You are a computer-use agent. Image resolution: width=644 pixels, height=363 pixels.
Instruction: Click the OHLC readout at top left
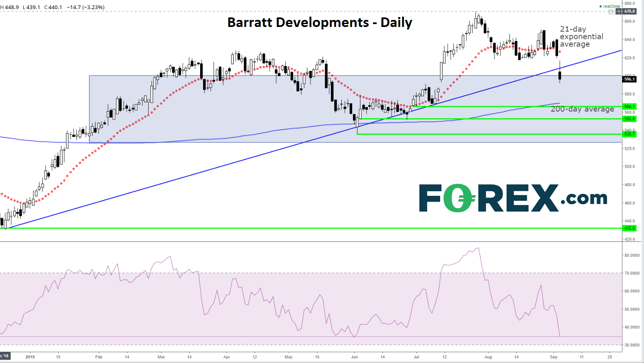[x=52, y=7]
